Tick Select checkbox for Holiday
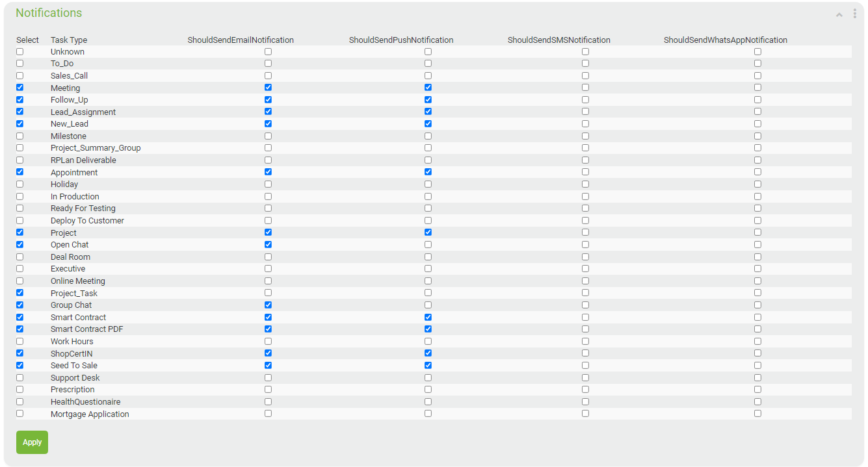The width and height of the screenshot is (868, 467). pos(20,184)
